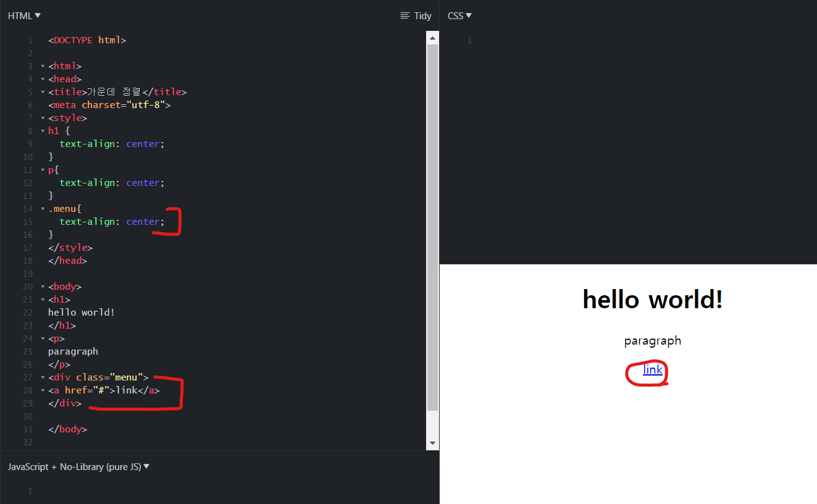Collapse the html tag fold arrow on line 3
817x504 pixels.
[x=43, y=66]
